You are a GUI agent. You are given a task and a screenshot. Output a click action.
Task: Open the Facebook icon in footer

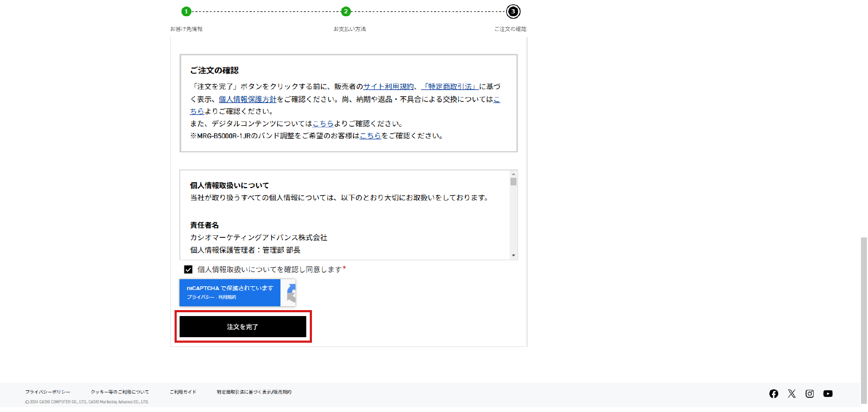[774, 394]
